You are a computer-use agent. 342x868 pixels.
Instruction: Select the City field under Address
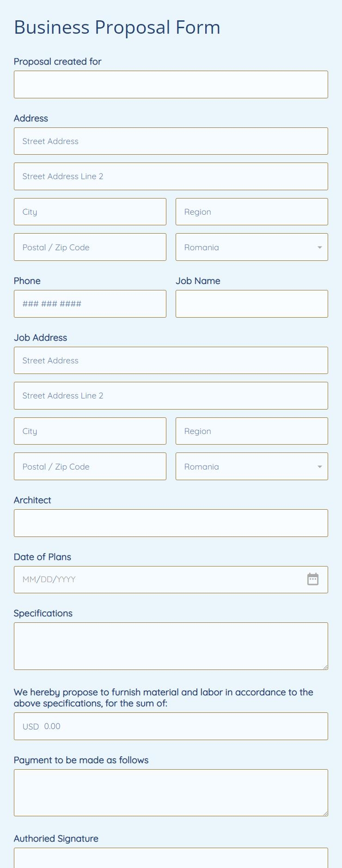point(90,211)
